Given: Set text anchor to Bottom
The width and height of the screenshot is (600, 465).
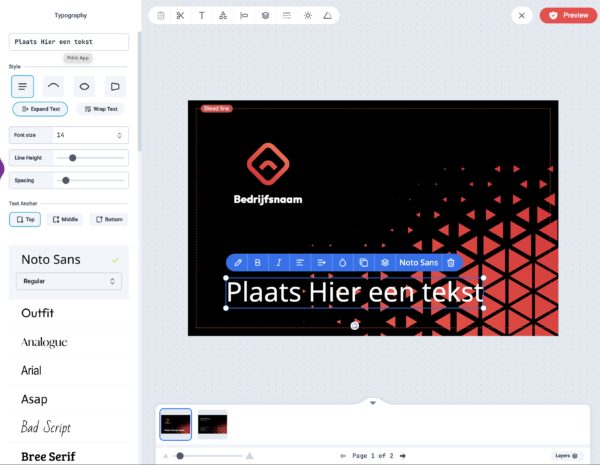Looking at the screenshot, I should (x=109, y=219).
